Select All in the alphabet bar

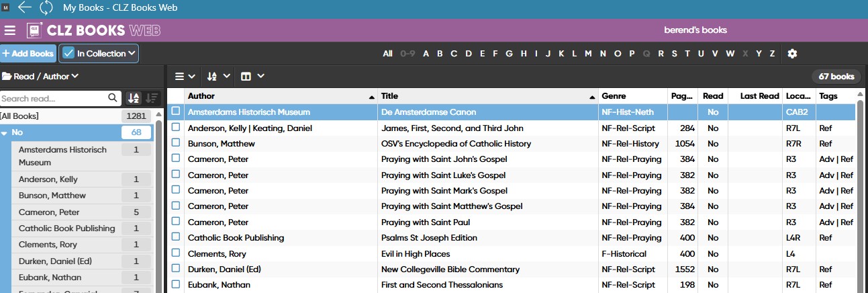(x=387, y=54)
